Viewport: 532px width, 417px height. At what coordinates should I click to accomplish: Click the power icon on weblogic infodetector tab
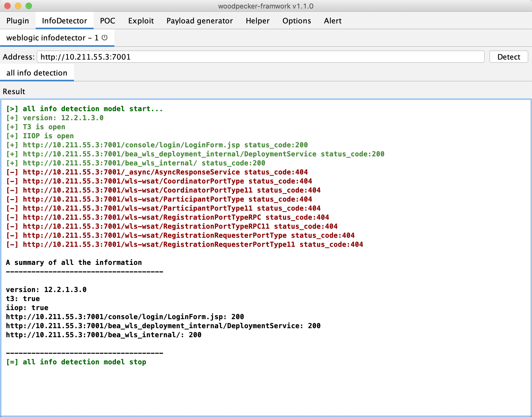(x=105, y=38)
